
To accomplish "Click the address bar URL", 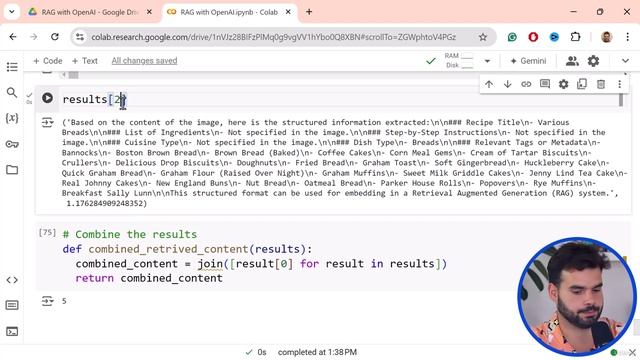I will click(x=273, y=37).
